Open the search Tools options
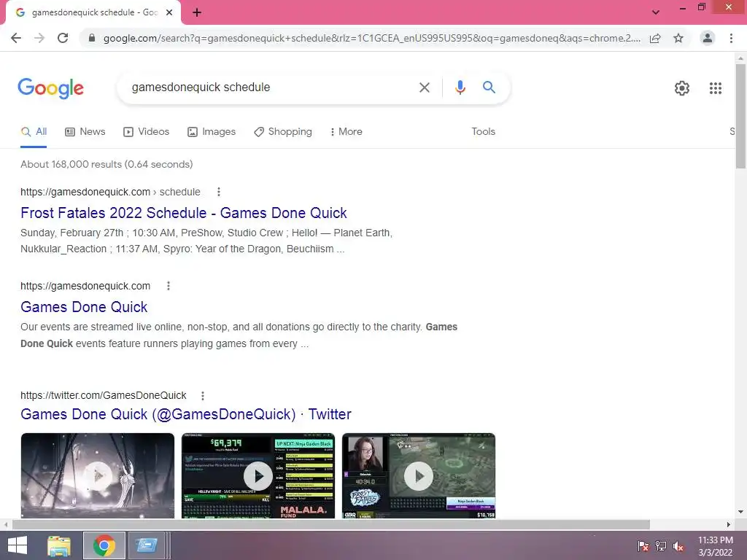The height and width of the screenshot is (560, 747). (483, 131)
